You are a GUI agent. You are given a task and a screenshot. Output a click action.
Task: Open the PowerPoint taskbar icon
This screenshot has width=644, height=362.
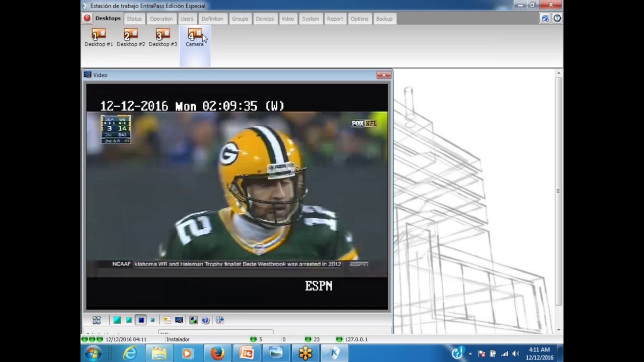(247, 353)
